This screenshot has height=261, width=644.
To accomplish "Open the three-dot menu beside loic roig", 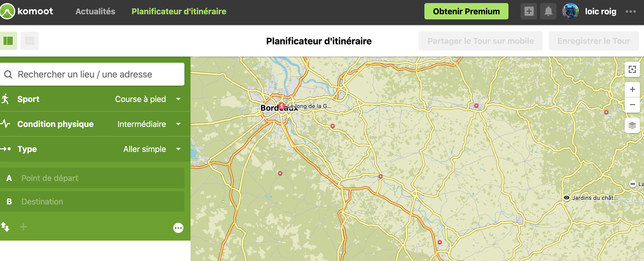I will click(x=630, y=11).
